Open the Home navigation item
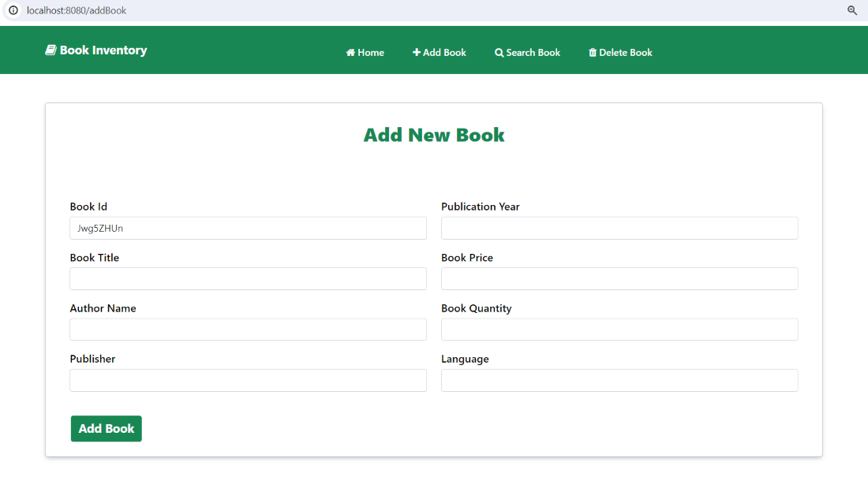The width and height of the screenshot is (868, 477). tap(365, 52)
